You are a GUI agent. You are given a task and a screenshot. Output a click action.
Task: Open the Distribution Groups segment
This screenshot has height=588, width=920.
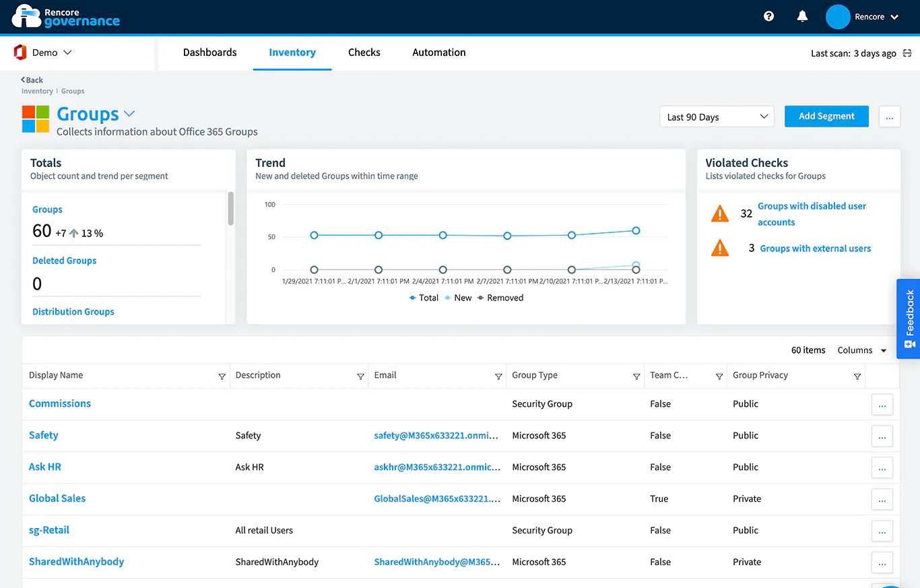point(73,312)
